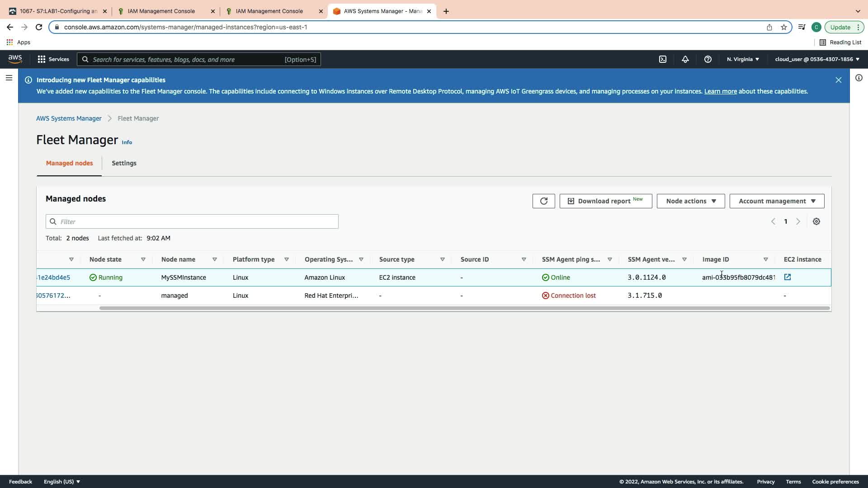The width and height of the screenshot is (868, 488).
Task: Open the notifications bell icon
Action: (685, 59)
